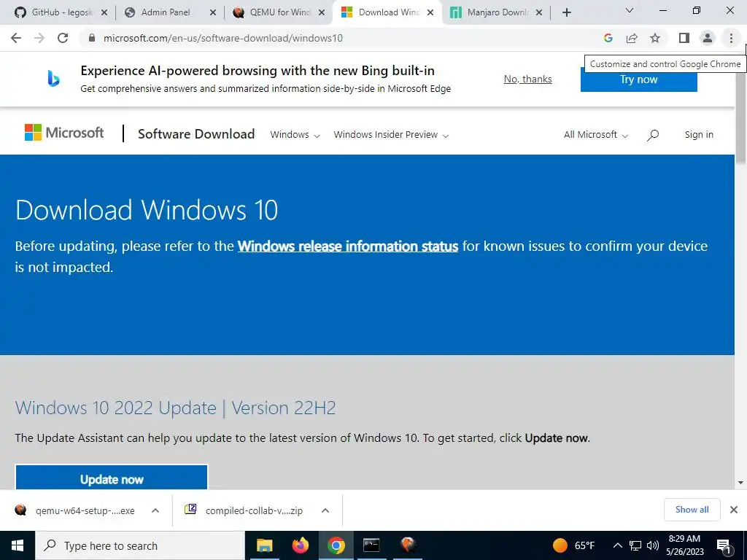
Task: Close the GitHub tab
Action: [104, 13]
